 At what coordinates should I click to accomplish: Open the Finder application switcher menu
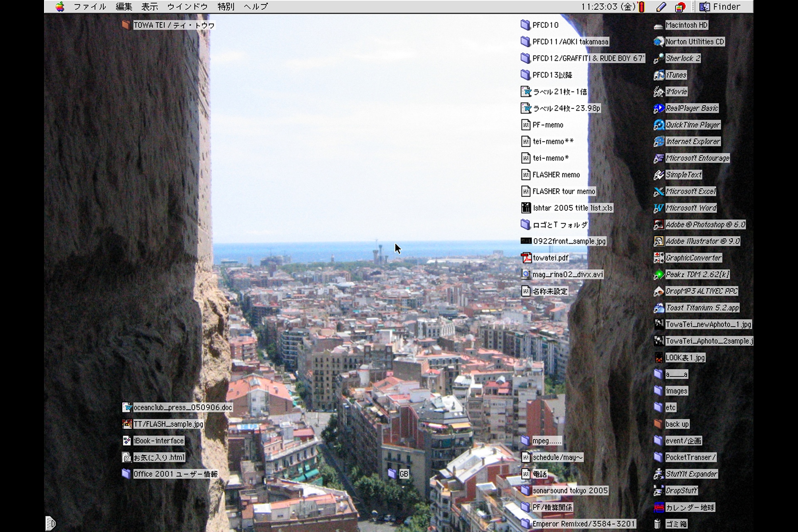pyautogui.click(x=720, y=7)
